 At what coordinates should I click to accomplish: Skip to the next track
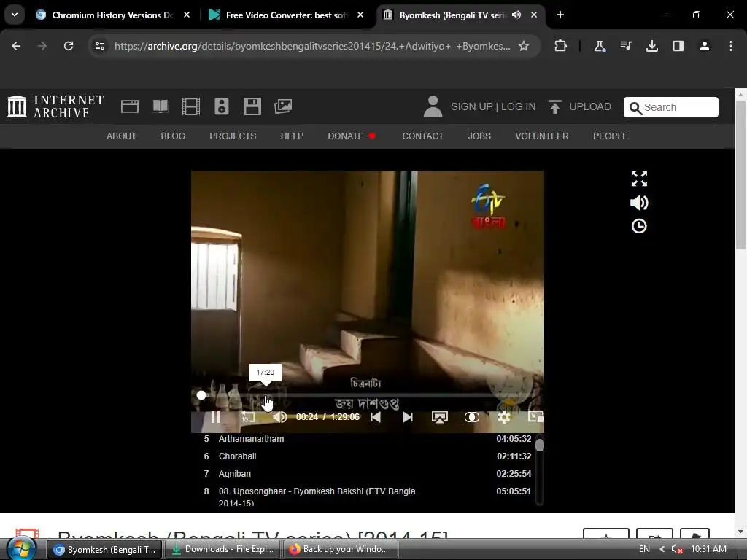point(407,417)
